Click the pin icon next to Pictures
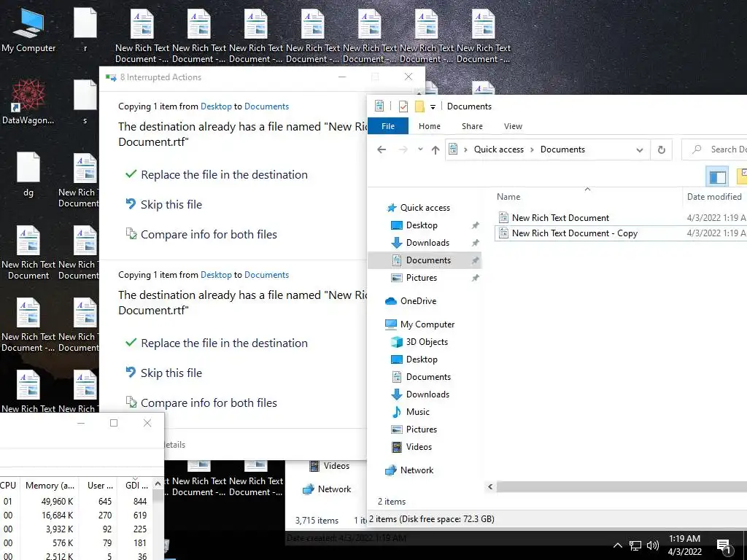 click(x=475, y=278)
